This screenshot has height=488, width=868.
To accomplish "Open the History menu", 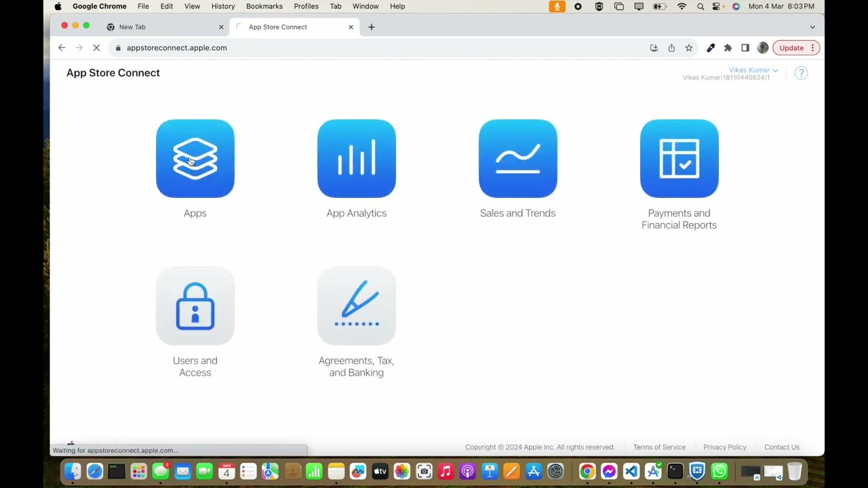I will click(223, 6).
